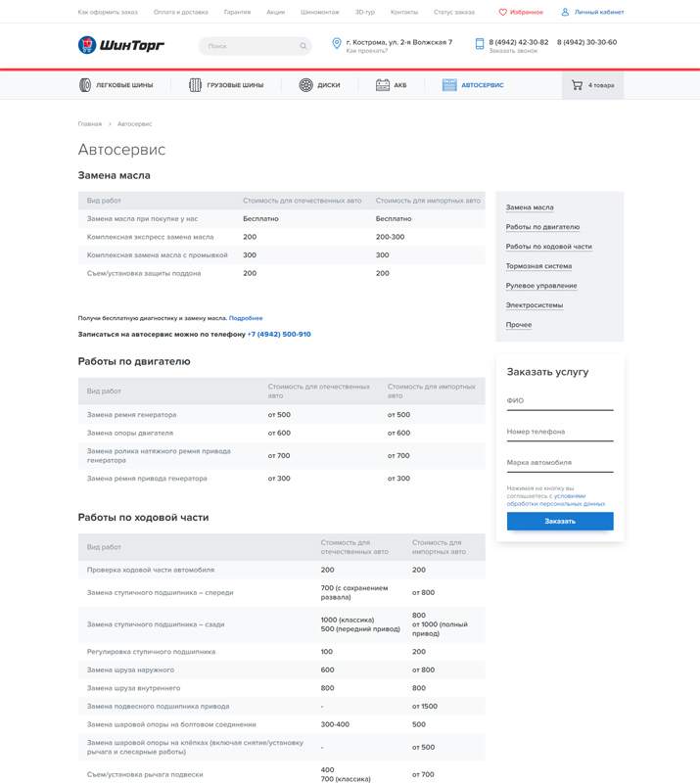Image resolution: width=700 pixels, height=783 pixels.
Task: Click the Главная breadcrumb link
Action: tap(90, 124)
